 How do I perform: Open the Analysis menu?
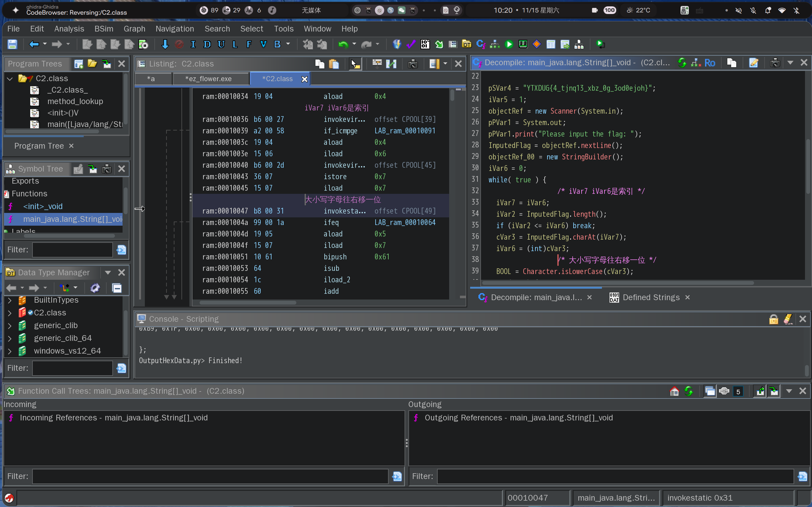tap(69, 29)
